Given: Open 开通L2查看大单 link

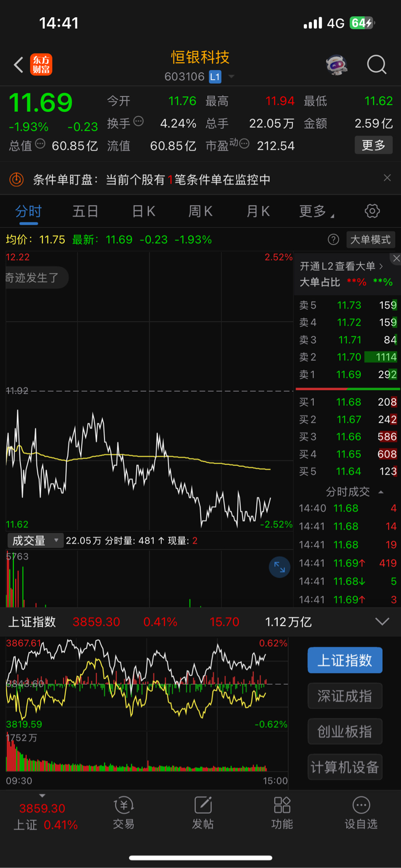Looking at the screenshot, I should pyautogui.click(x=341, y=266).
